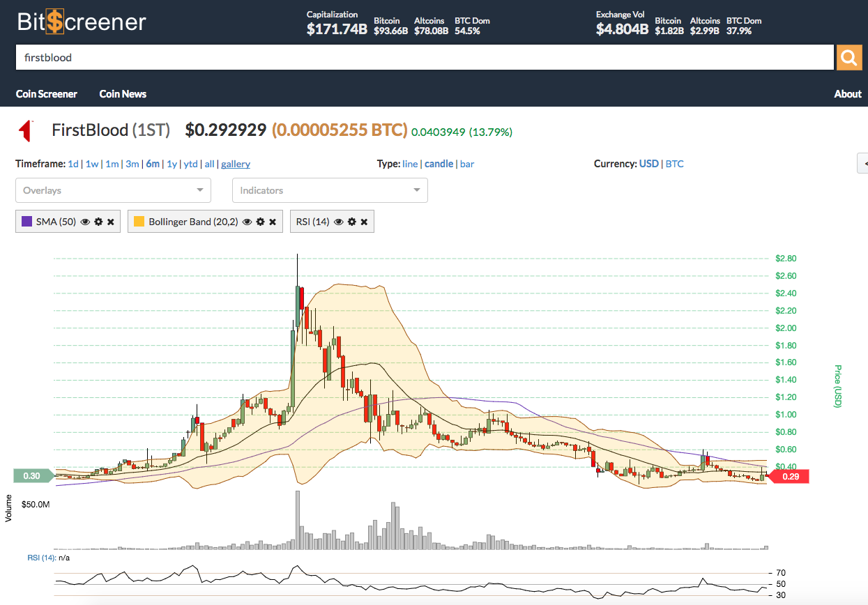Toggle visibility eye of RSI (14)
This screenshot has height=605, width=868.
[x=339, y=222]
